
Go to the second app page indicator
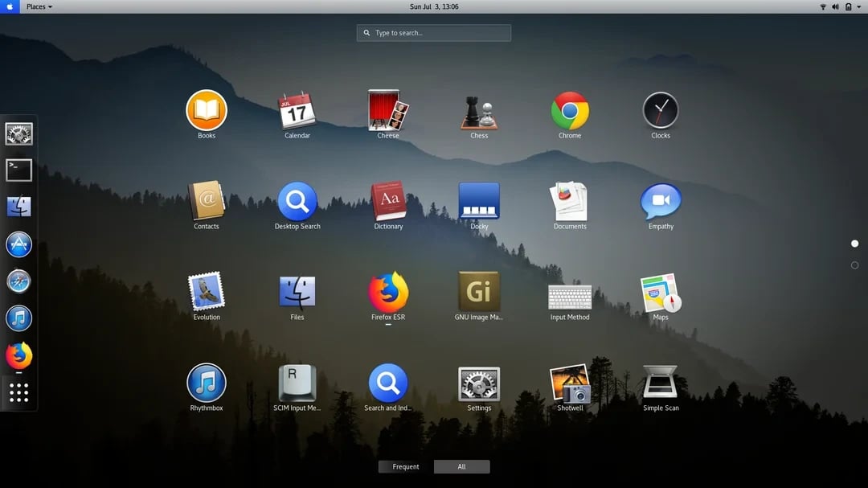854,265
